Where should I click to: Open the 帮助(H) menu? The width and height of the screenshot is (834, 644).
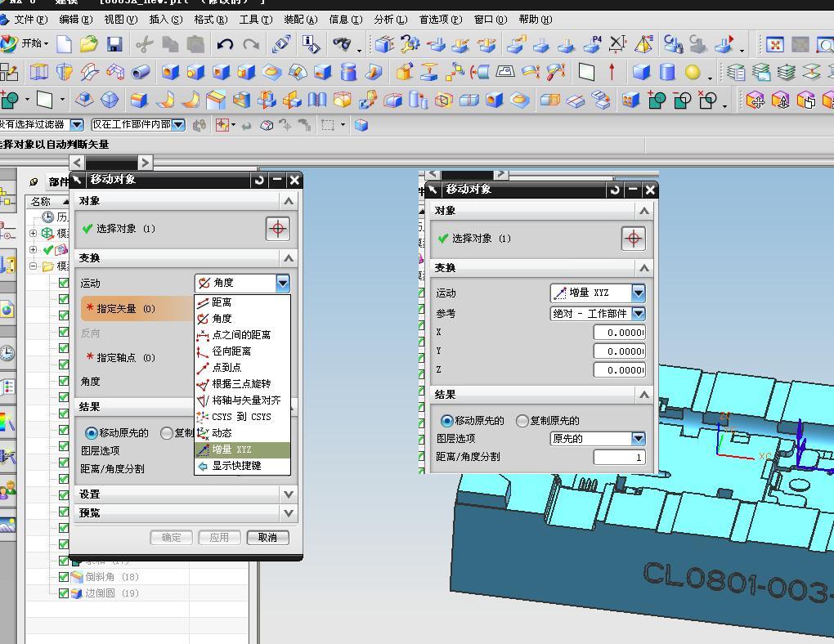[x=535, y=20]
